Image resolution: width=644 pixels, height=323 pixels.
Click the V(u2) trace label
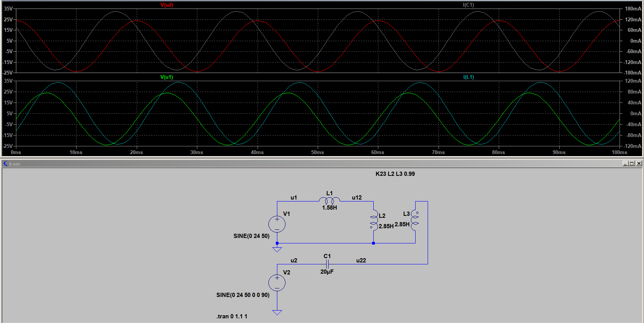(167, 5)
